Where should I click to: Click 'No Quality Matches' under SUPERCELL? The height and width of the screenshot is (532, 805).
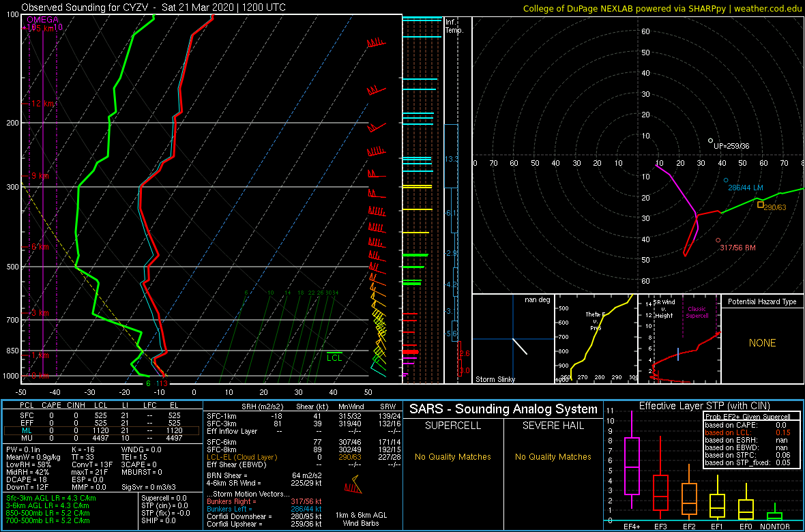tap(453, 457)
